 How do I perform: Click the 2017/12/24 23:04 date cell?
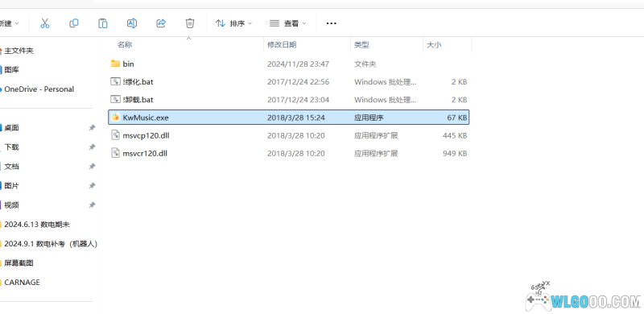pyautogui.click(x=298, y=100)
